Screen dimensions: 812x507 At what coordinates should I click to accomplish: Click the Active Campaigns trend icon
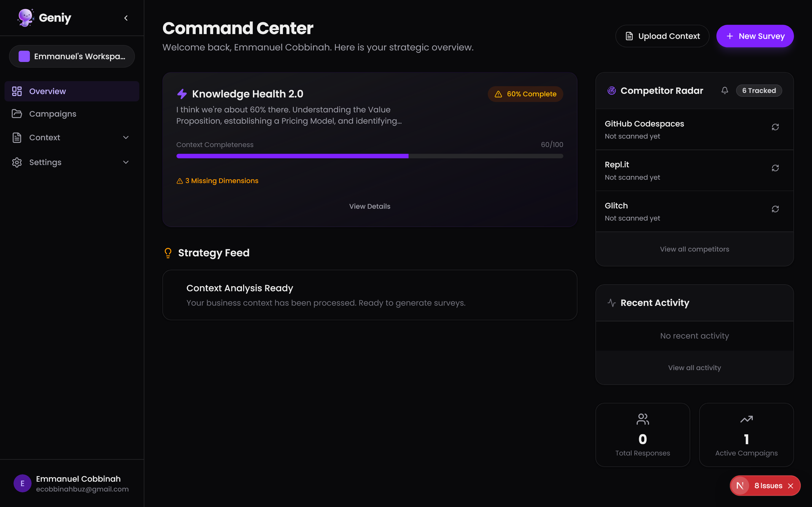point(746,419)
